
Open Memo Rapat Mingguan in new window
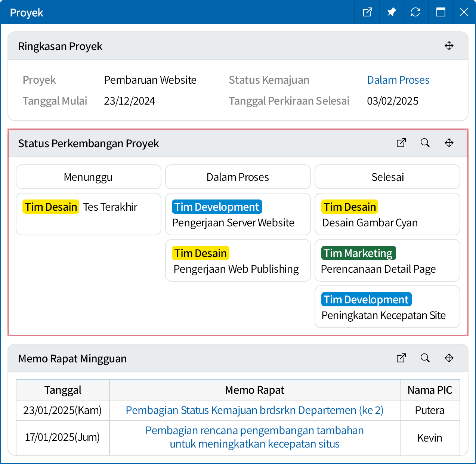(401, 358)
